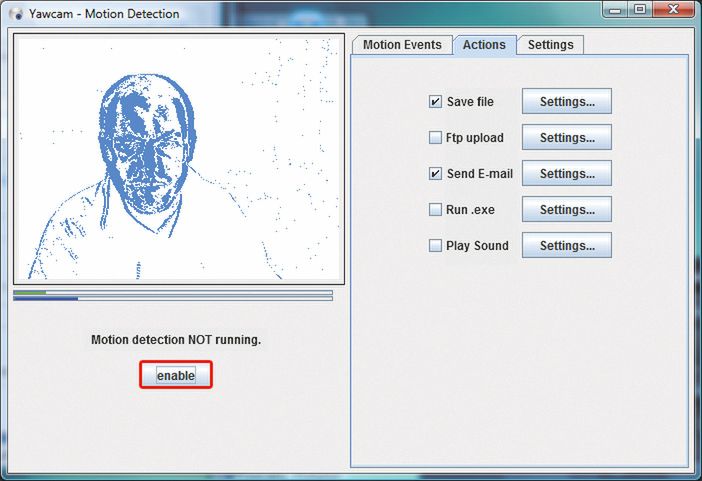Screen dimensions: 702x481
Task: Click the green motion level bar
Action: [173, 292]
